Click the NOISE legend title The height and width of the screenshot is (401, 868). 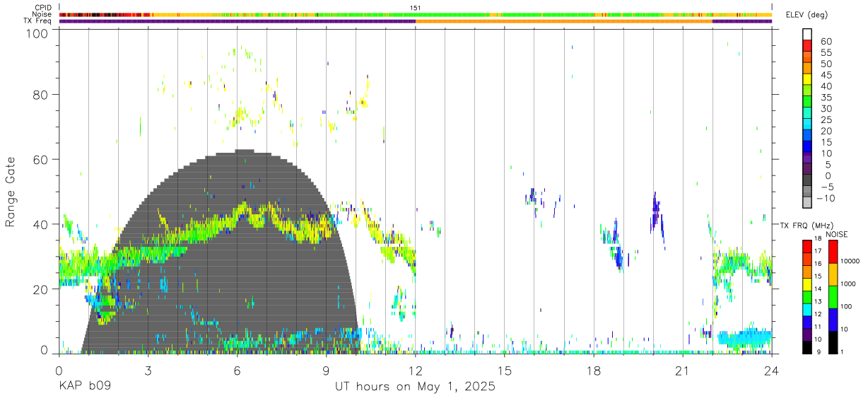click(836, 234)
